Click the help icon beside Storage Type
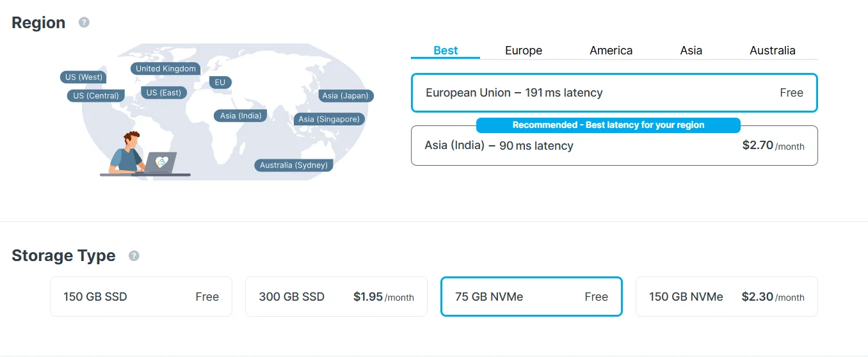Image resolution: width=868 pixels, height=357 pixels. [134, 256]
